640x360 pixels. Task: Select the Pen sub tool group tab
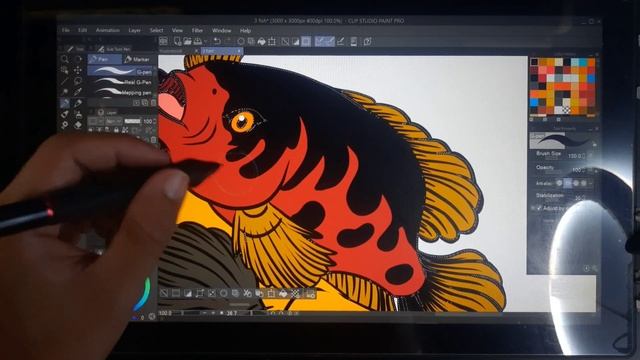click(x=104, y=60)
